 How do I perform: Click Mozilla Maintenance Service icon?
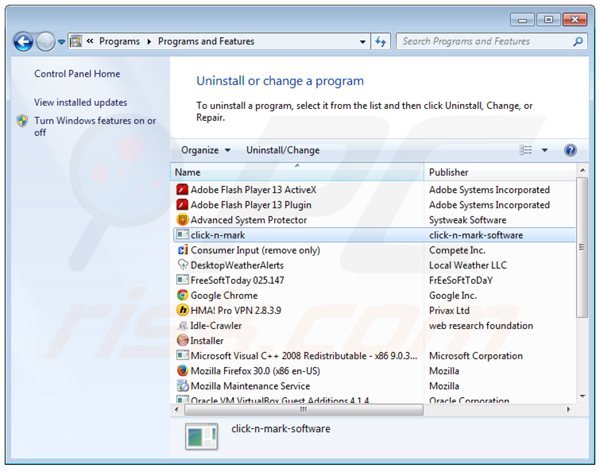pos(183,385)
